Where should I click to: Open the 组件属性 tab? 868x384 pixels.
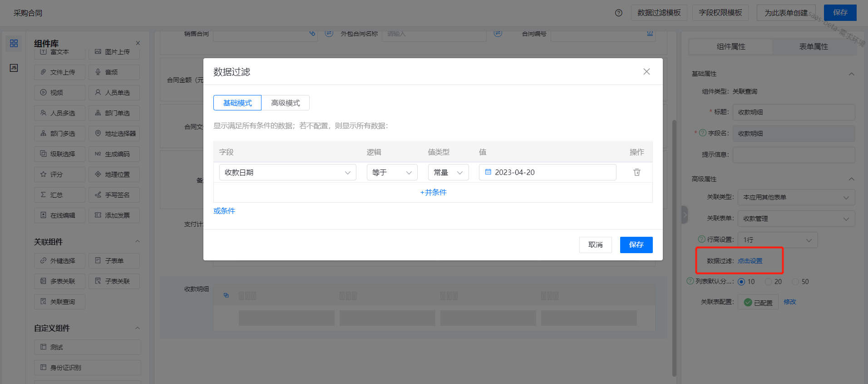(x=731, y=47)
